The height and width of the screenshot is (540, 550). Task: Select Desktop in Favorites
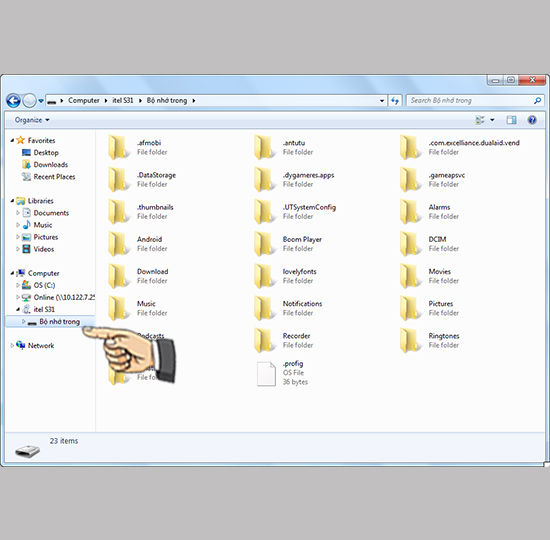click(46, 153)
